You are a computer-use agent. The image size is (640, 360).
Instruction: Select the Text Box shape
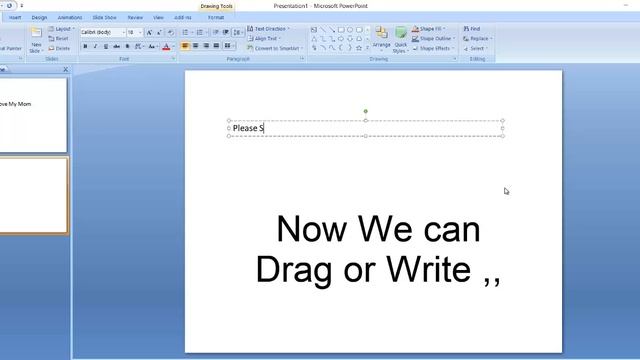tap(314, 30)
